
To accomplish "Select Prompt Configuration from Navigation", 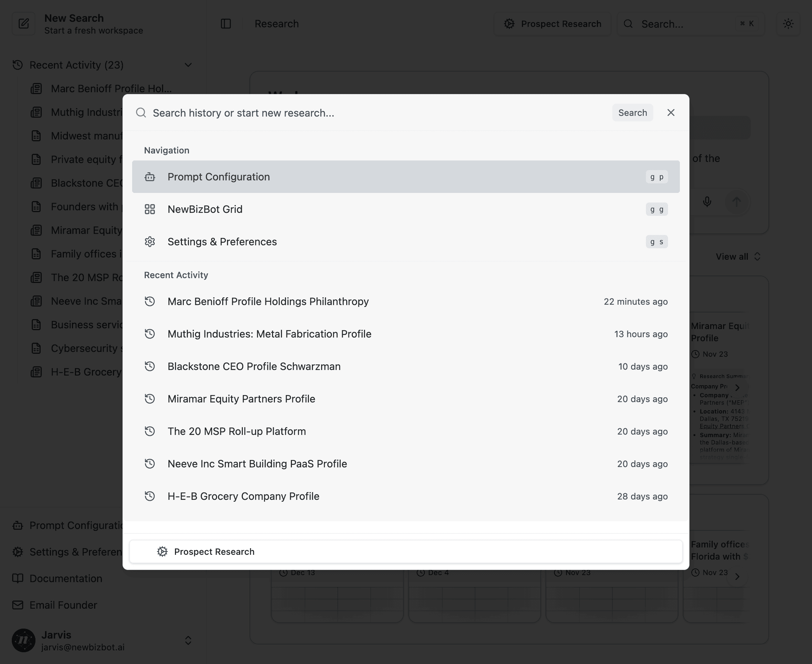I will pyautogui.click(x=219, y=177).
